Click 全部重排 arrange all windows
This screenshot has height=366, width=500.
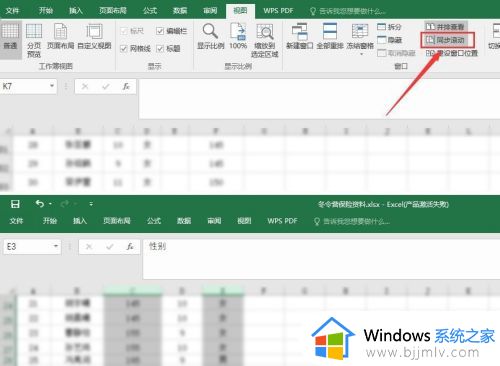[x=330, y=37]
